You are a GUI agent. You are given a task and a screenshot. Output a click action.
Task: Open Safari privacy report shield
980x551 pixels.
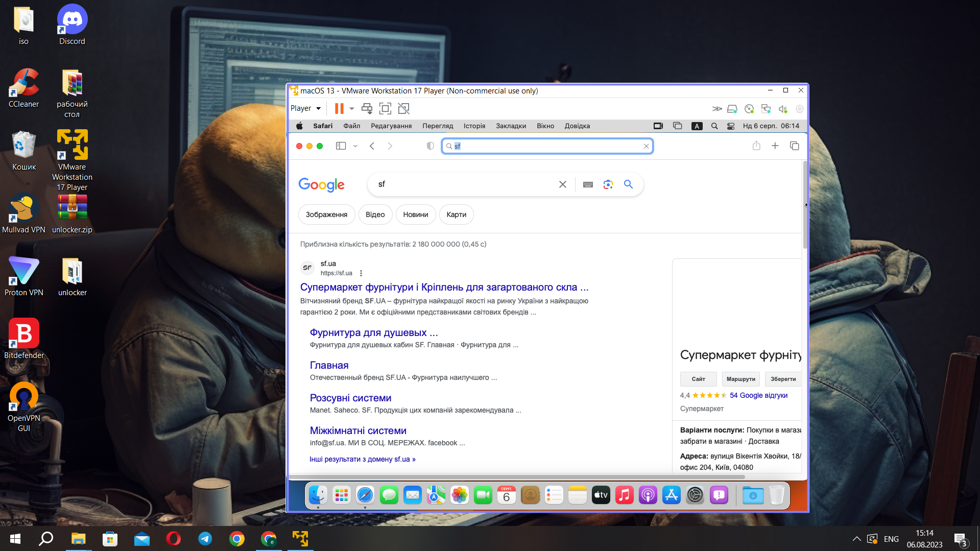pos(431,146)
